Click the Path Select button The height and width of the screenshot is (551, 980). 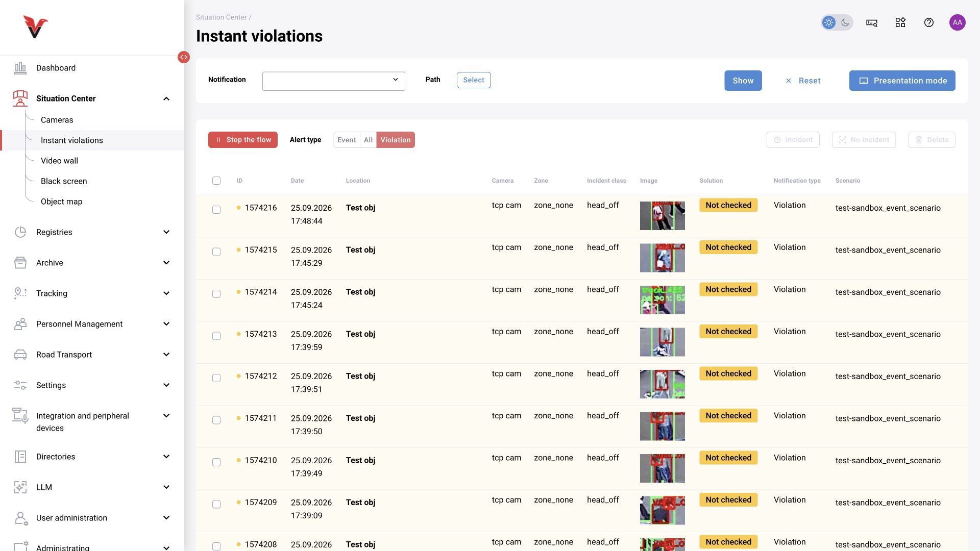coord(474,80)
